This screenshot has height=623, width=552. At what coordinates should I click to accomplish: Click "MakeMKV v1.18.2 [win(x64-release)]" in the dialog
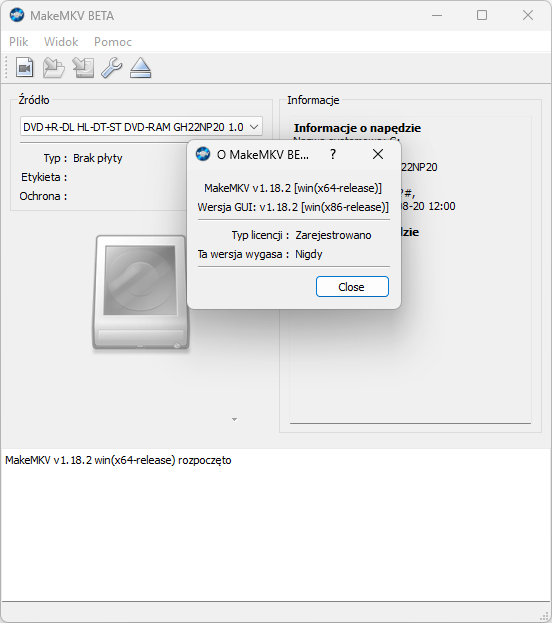click(x=293, y=188)
